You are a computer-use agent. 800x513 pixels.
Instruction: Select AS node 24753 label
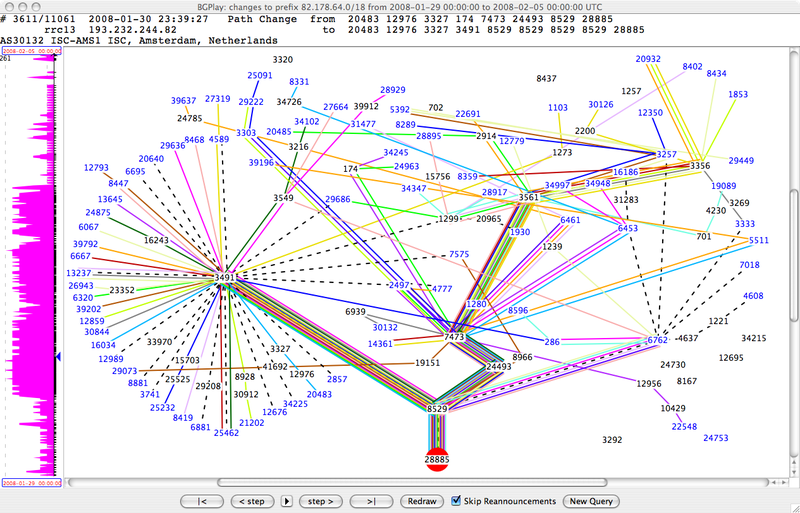(x=715, y=438)
